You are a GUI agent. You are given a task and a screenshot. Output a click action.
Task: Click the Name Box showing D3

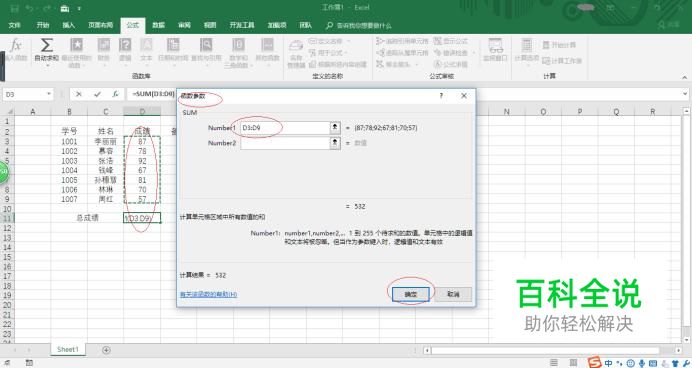[24, 94]
